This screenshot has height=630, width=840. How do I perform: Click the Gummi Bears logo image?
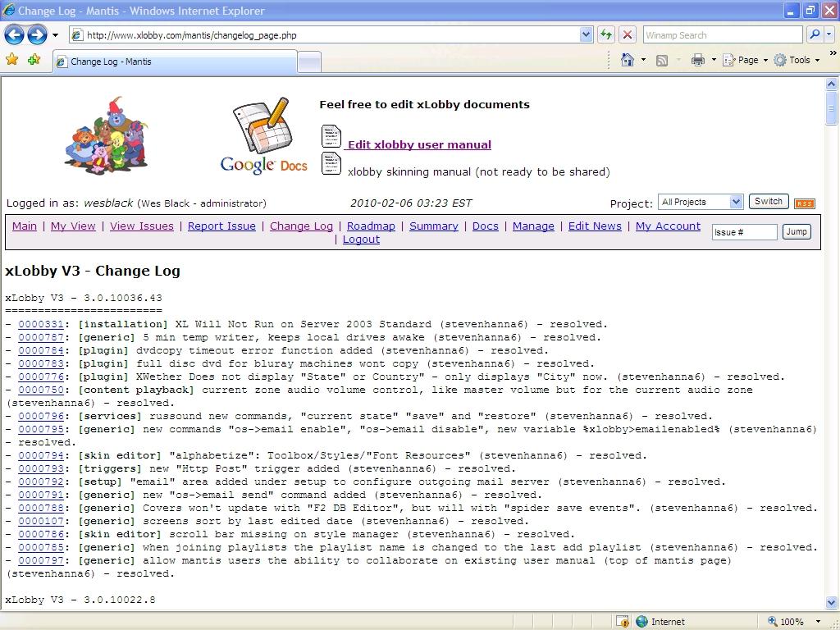click(107, 135)
